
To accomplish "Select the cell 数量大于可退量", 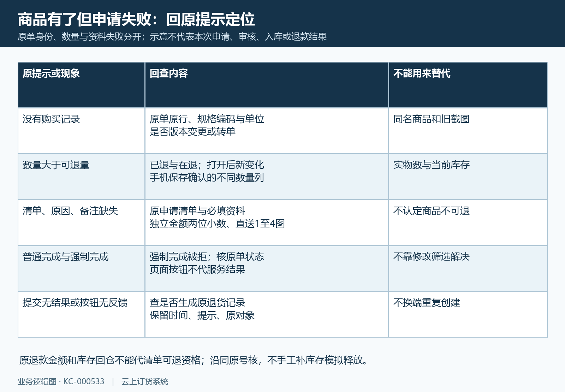I will (x=81, y=177).
